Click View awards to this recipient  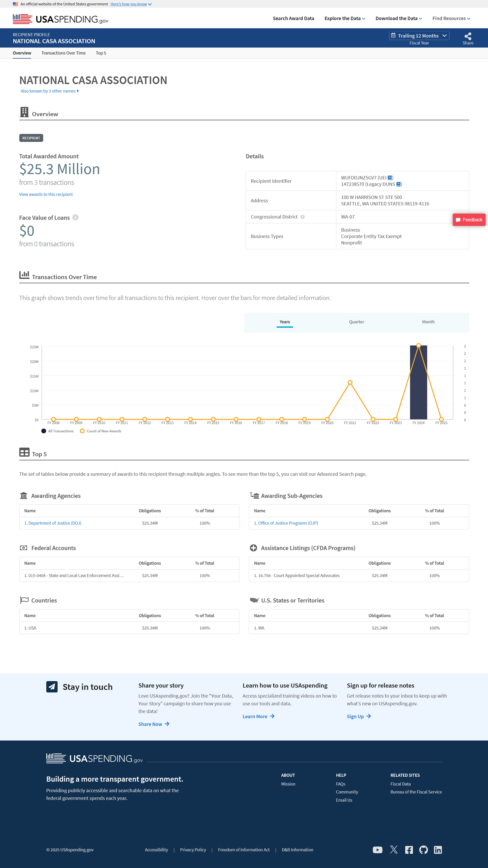[x=46, y=194]
